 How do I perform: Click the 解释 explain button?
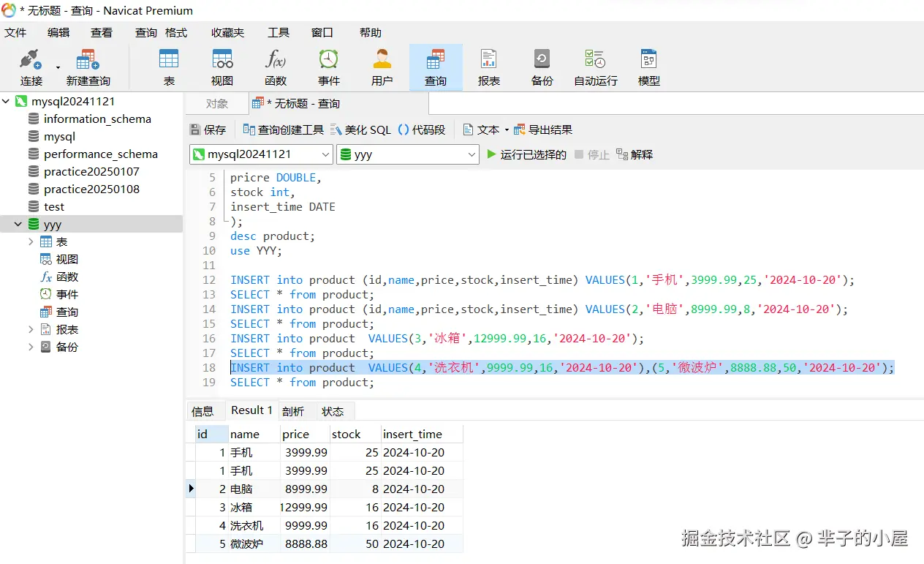635,154
